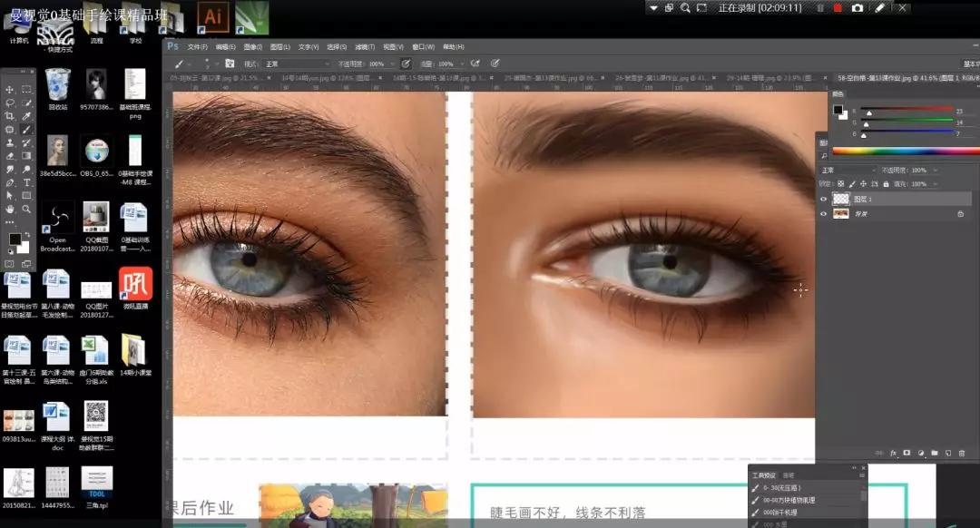Hide the 背景 layer with eye icon

(823, 214)
